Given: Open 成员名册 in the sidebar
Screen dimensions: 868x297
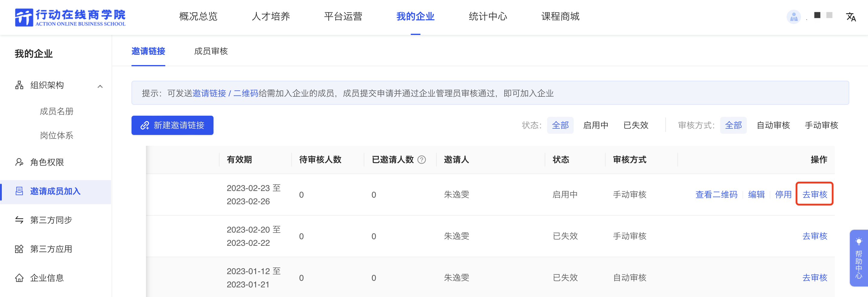Looking at the screenshot, I should pyautogui.click(x=57, y=111).
